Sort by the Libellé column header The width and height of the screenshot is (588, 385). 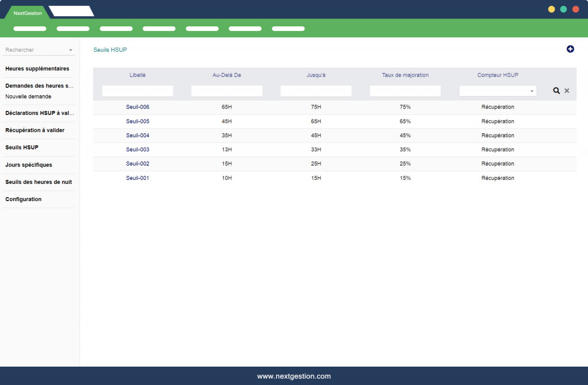138,75
